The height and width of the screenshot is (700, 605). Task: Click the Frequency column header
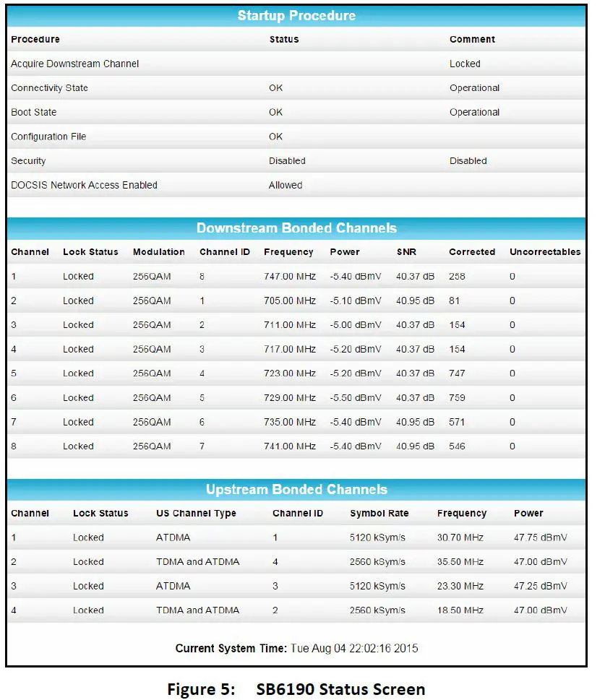pyautogui.click(x=289, y=251)
